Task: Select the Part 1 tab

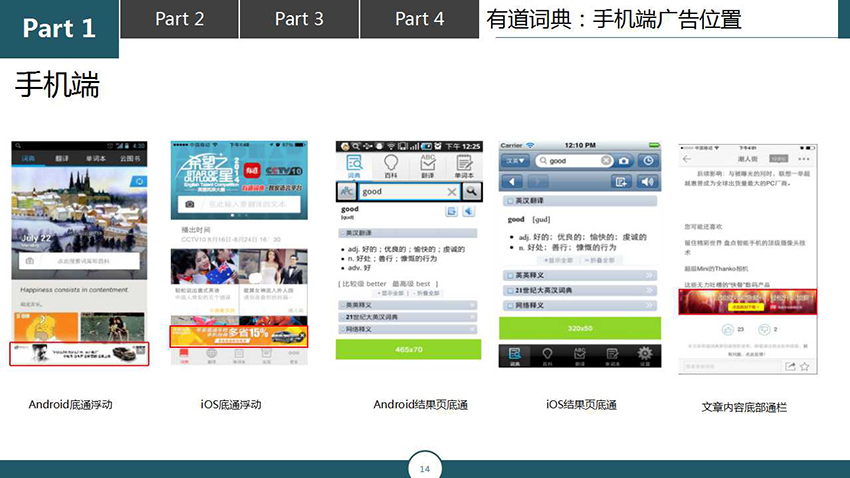Action: coord(59,28)
